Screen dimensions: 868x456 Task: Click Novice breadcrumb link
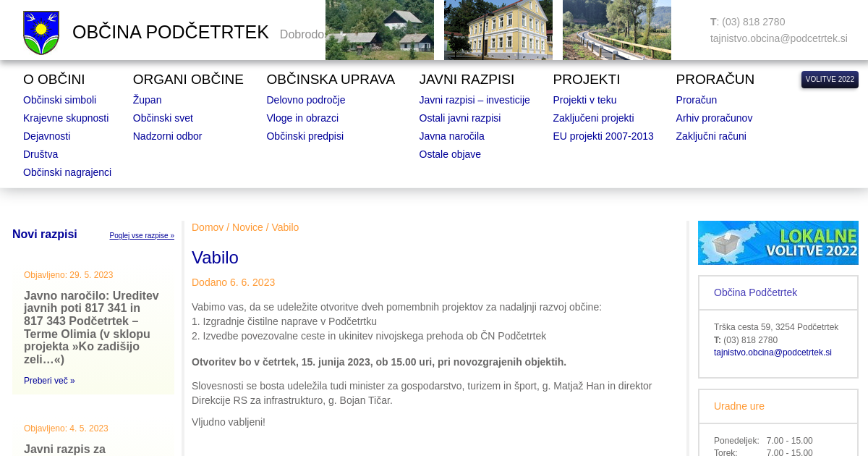click(247, 227)
